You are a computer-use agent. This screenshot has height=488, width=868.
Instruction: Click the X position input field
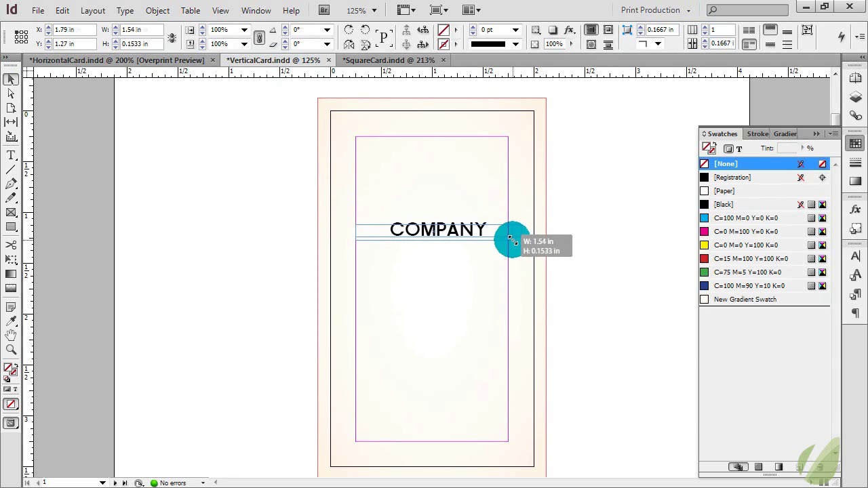73,30
